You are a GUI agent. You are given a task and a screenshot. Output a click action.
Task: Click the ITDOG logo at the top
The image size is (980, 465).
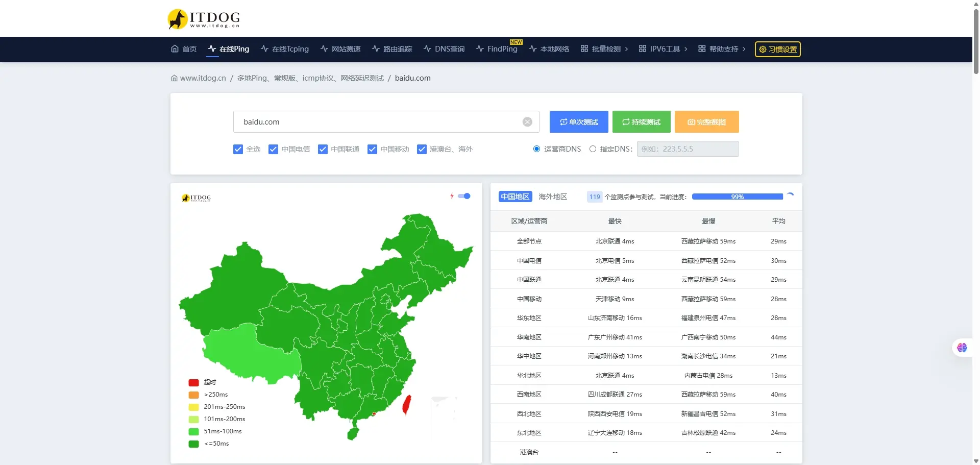click(x=203, y=18)
